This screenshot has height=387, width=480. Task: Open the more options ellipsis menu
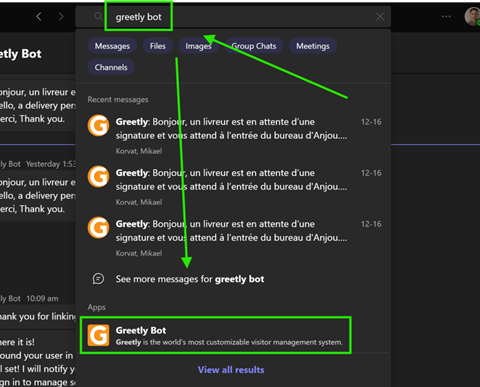[x=446, y=16]
